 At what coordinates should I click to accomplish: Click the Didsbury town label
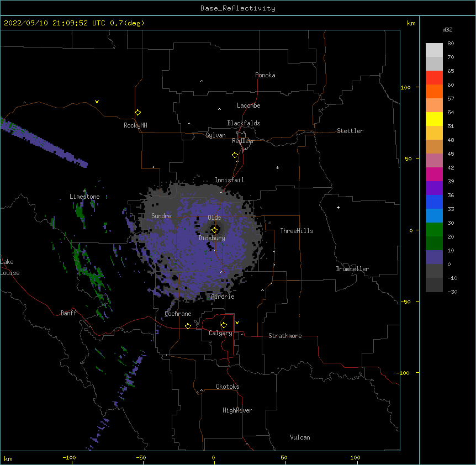coord(212,238)
